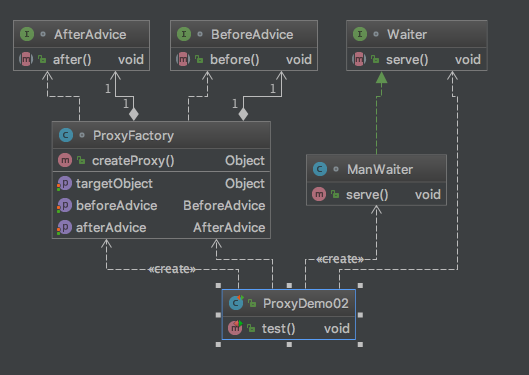Viewport: 529px width, 375px height.
Task: Click the ProxyDemo02 runnable class icon
Action: 236,302
